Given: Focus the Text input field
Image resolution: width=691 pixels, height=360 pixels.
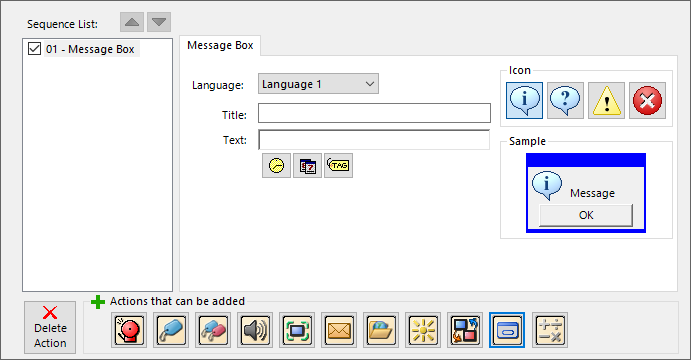Looking at the screenshot, I should tap(374, 140).
